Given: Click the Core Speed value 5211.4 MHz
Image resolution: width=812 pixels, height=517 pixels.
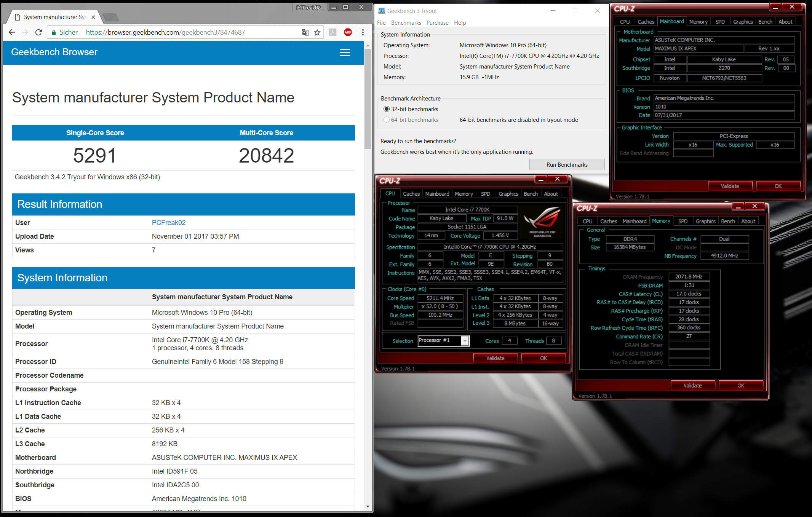Looking at the screenshot, I should (x=440, y=298).
